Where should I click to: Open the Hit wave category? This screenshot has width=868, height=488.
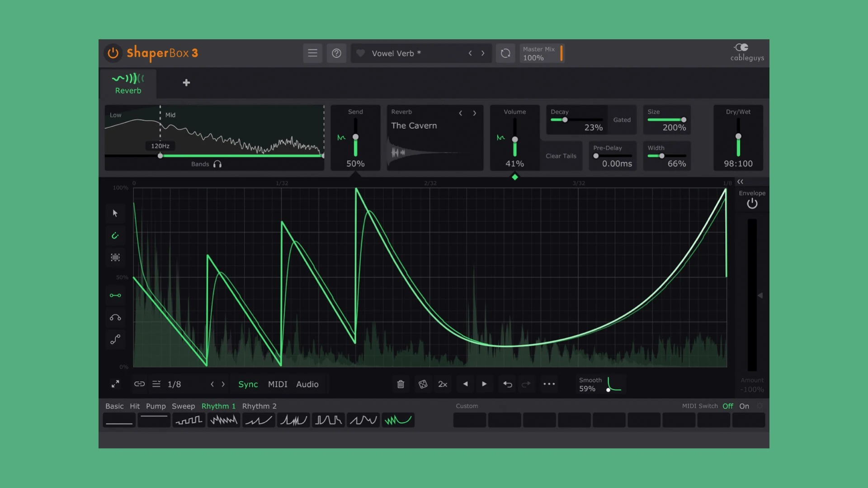click(135, 406)
